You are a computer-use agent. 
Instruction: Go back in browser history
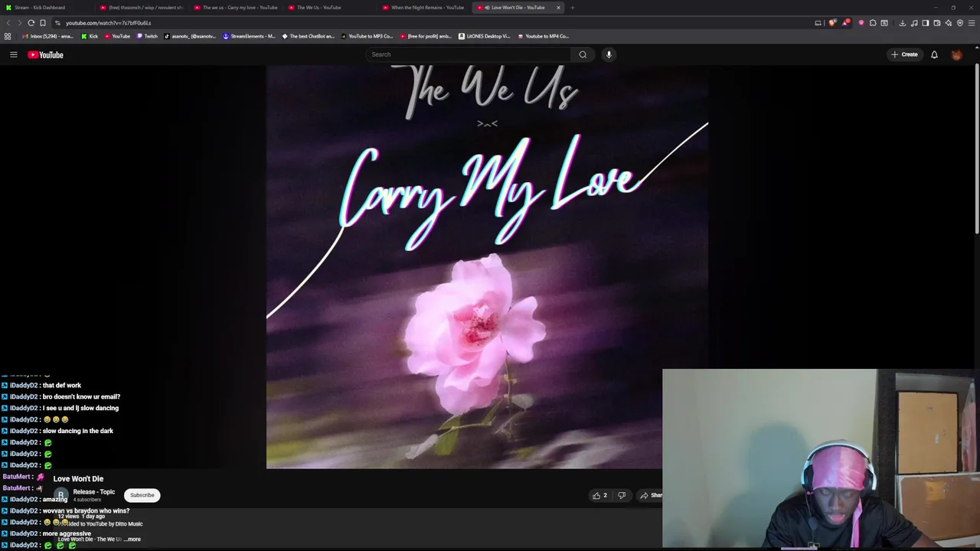pyautogui.click(x=8, y=23)
